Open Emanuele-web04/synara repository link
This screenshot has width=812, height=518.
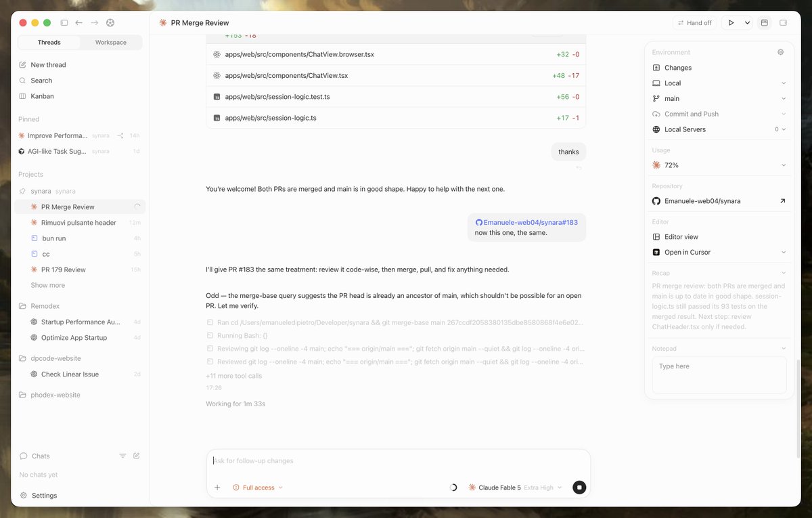[x=702, y=201]
